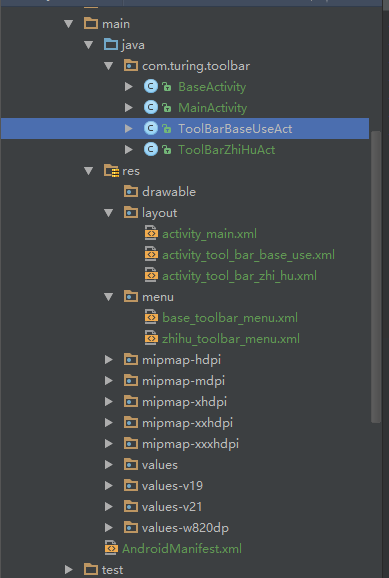Expand the mipmap-xhdpi folder arrow
Image resolution: width=389 pixels, height=578 pixels.
[x=109, y=402]
